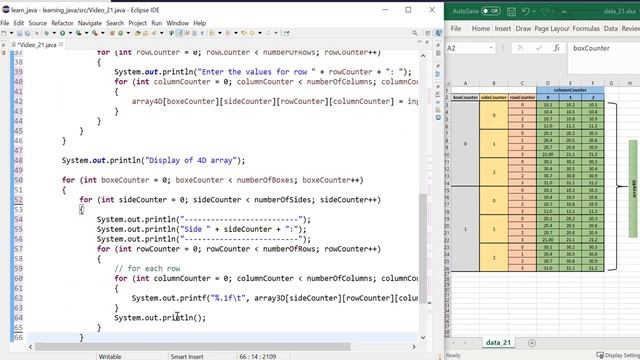
Task: Switch to Excel Formulas ribbon tab
Action: 586,29
